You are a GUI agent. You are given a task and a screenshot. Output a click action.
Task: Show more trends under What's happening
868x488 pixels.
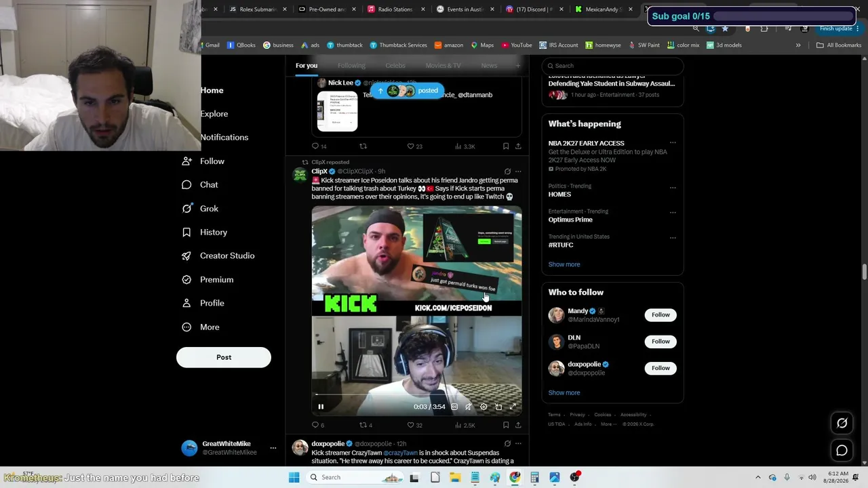pos(564,264)
